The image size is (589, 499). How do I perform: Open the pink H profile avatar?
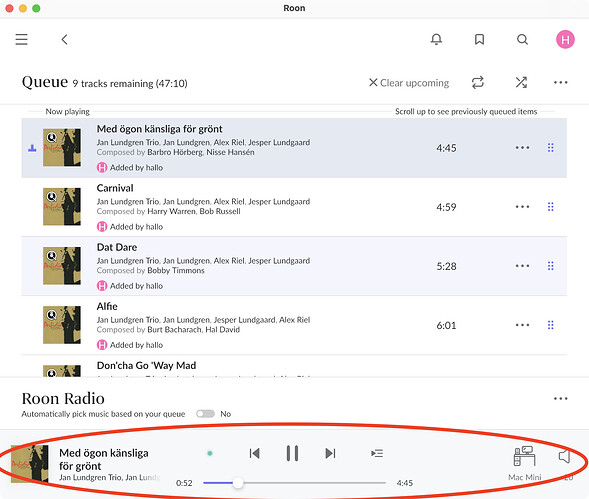(x=565, y=39)
